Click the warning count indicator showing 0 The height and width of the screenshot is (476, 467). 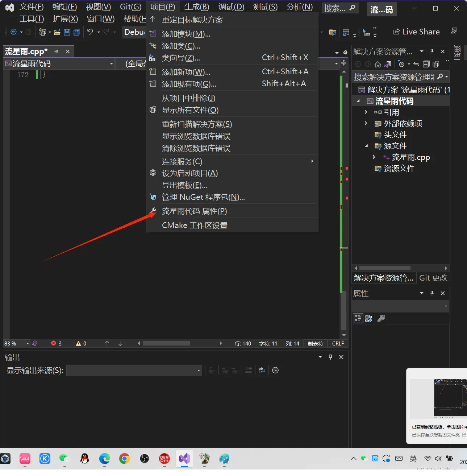(x=81, y=343)
